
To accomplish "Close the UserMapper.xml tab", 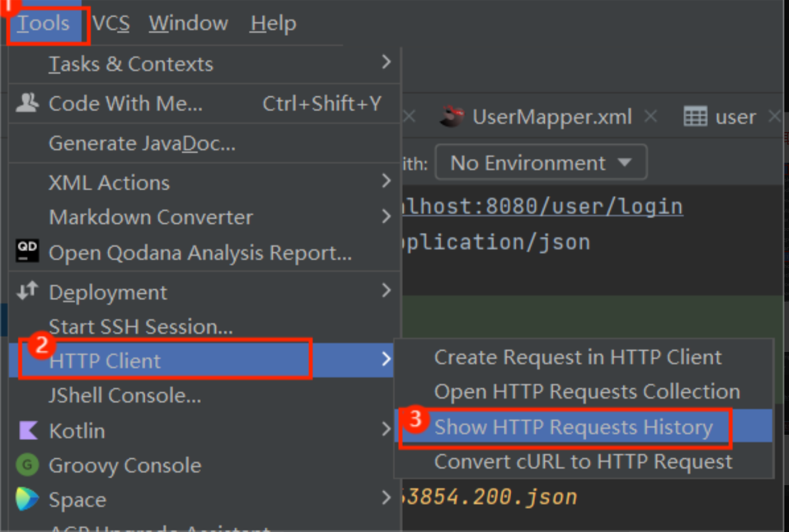I will 651,117.
